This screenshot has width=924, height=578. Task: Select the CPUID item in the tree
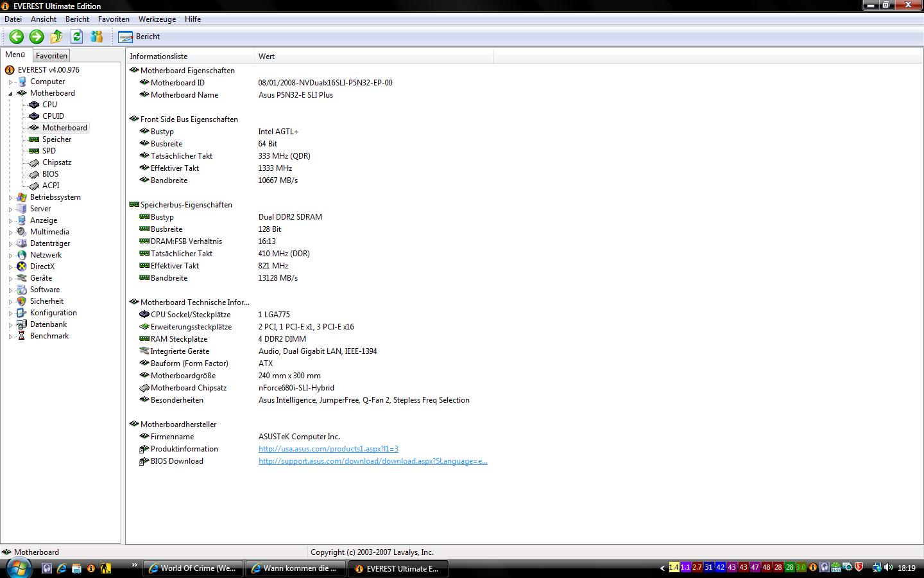pyautogui.click(x=53, y=116)
